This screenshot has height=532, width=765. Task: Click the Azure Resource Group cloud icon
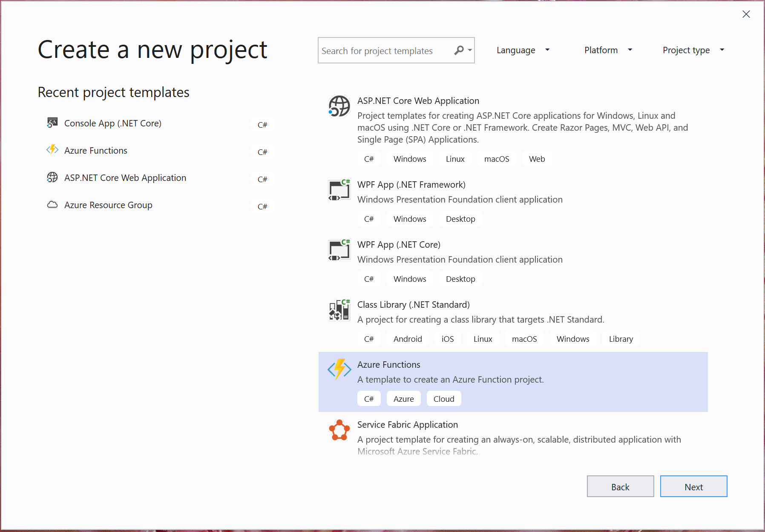52,205
